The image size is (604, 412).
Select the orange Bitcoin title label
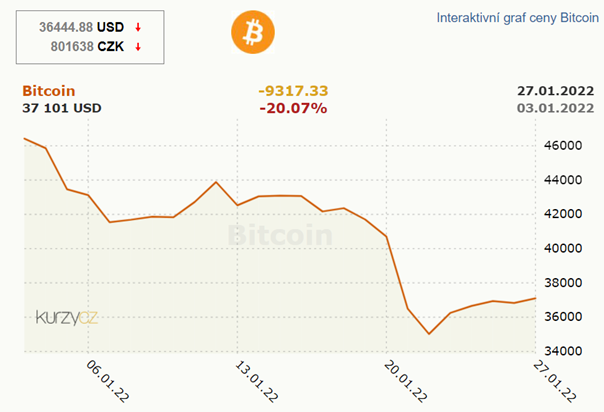[48, 90]
